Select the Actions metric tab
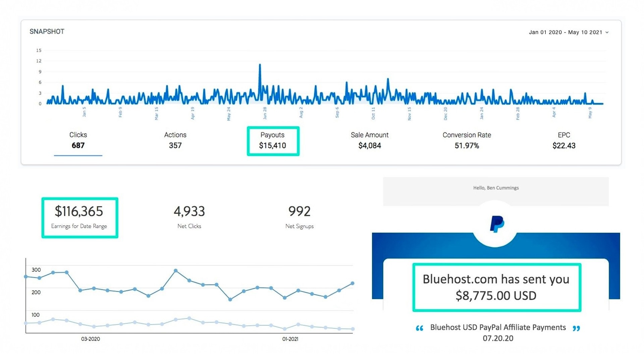Image resolution: width=644 pixels, height=362 pixels. (175, 140)
